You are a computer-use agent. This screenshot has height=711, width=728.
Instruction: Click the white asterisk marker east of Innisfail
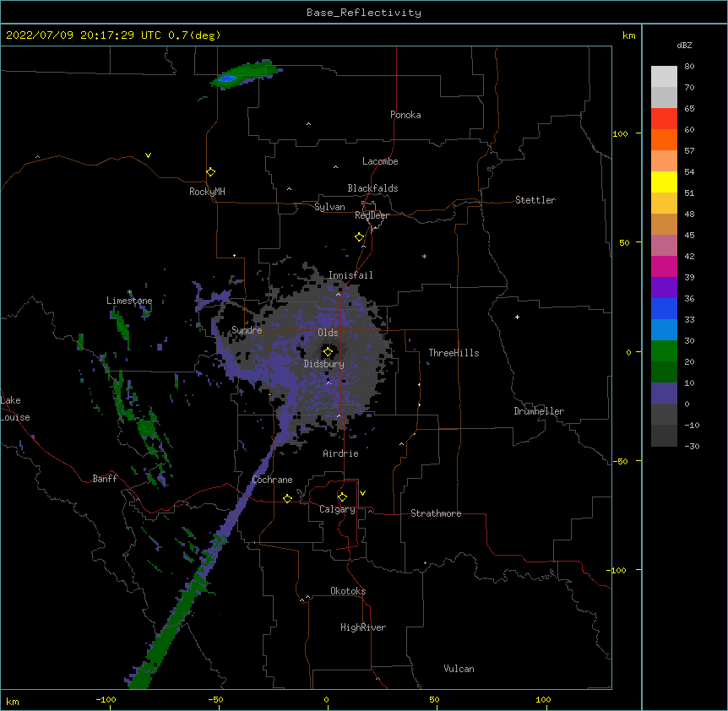click(424, 256)
